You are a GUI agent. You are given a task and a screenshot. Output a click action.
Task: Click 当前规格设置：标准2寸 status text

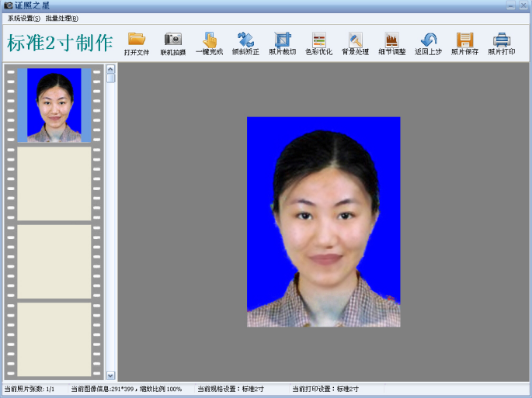point(231,389)
